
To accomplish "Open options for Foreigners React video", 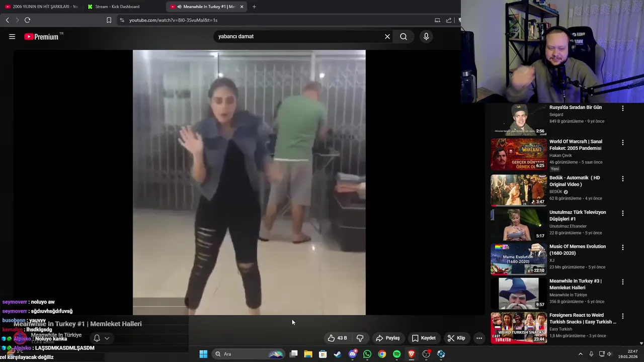I will coord(622,316).
